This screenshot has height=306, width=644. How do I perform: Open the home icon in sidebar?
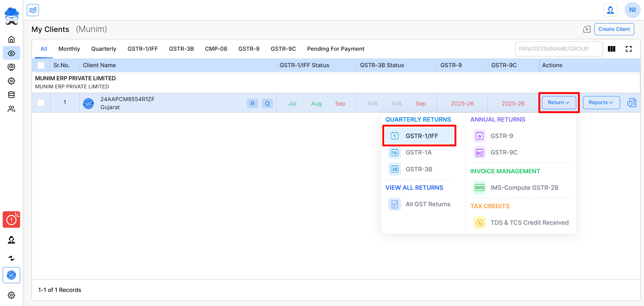pyautogui.click(x=11, y=39)
